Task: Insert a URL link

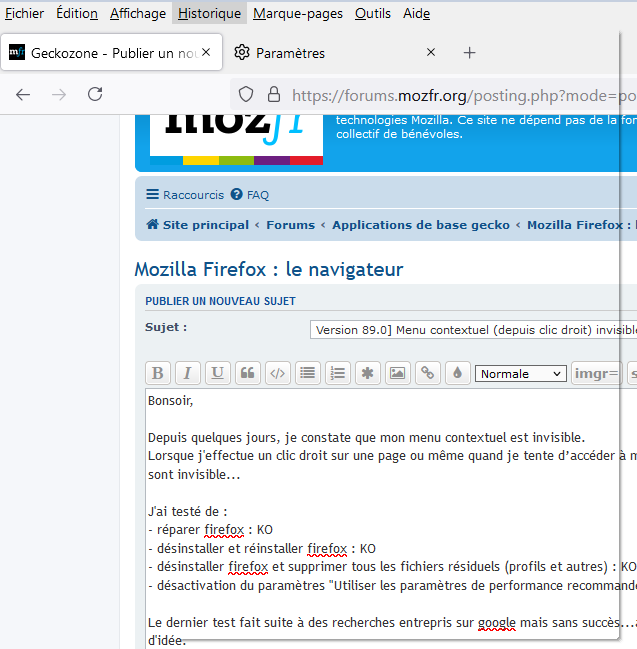Action: [428, 373]
